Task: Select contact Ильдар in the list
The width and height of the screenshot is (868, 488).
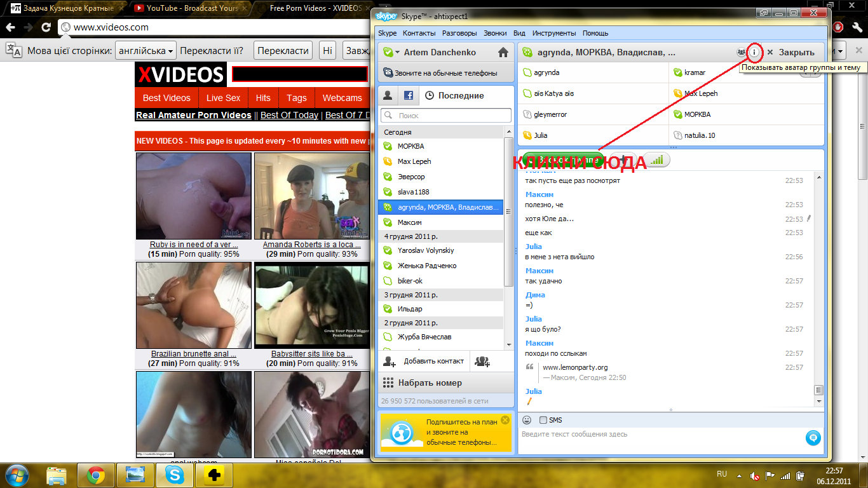Action: click(441, 309)
